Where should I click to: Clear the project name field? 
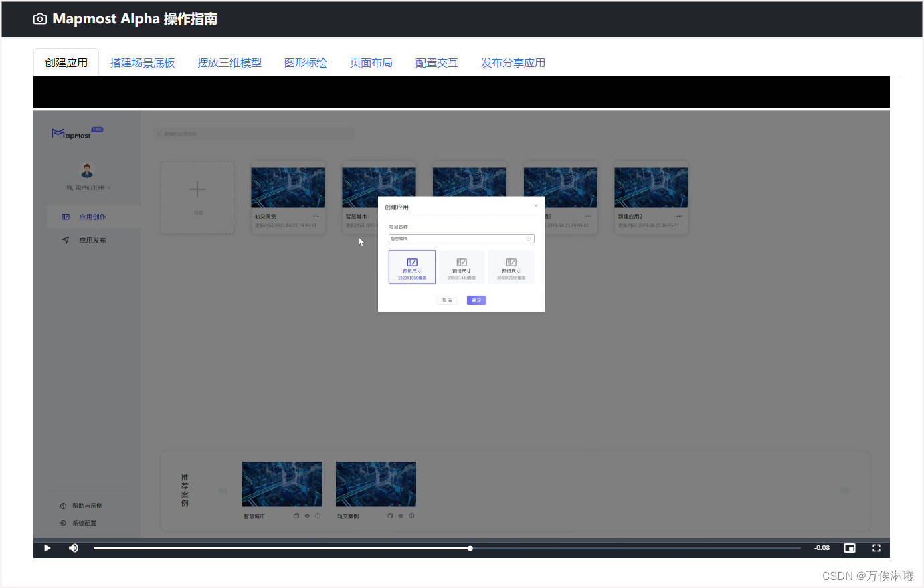[529, 239]
